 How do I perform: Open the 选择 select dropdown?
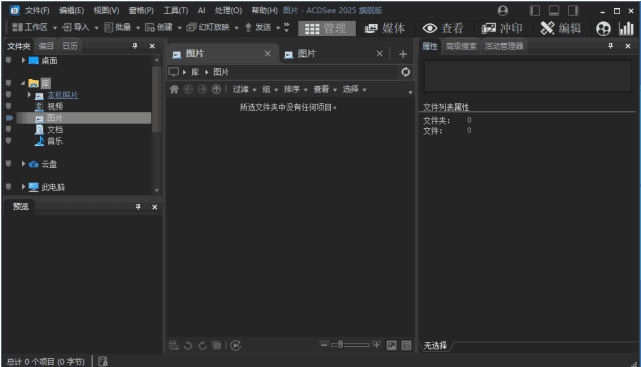click(354, 89)
